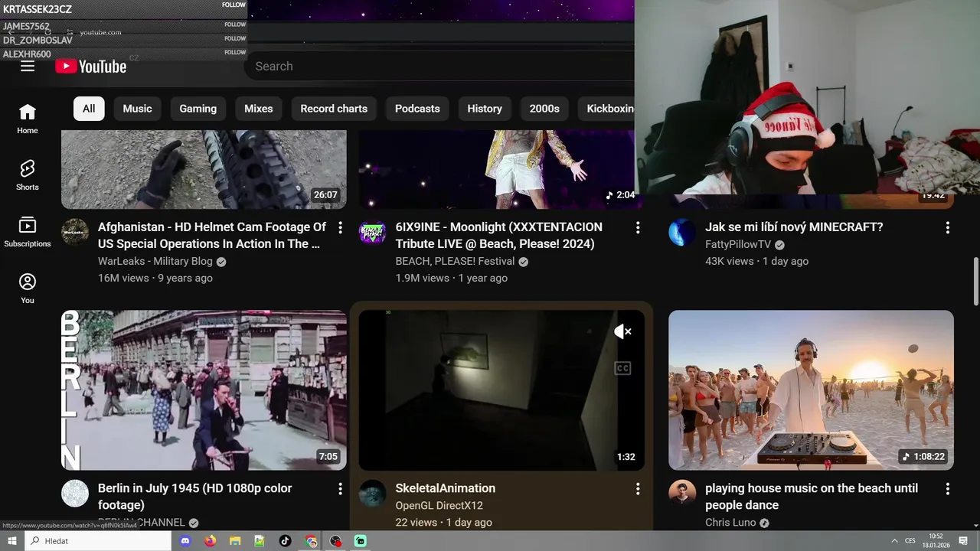Screen dimensions: 980x551
Task: Open the Afghanistan helmet cam thumbnail
Action: pyautogui.click(x=204, y=169)
